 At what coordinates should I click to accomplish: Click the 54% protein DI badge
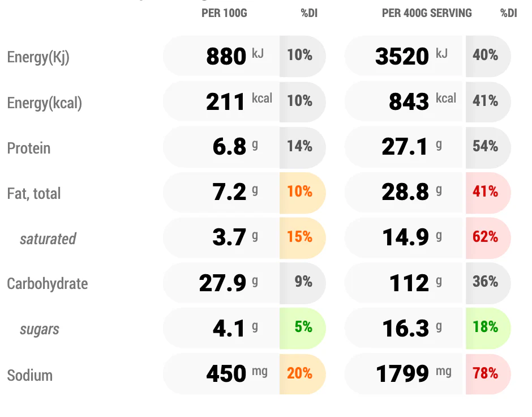click(x=488, y=147)
